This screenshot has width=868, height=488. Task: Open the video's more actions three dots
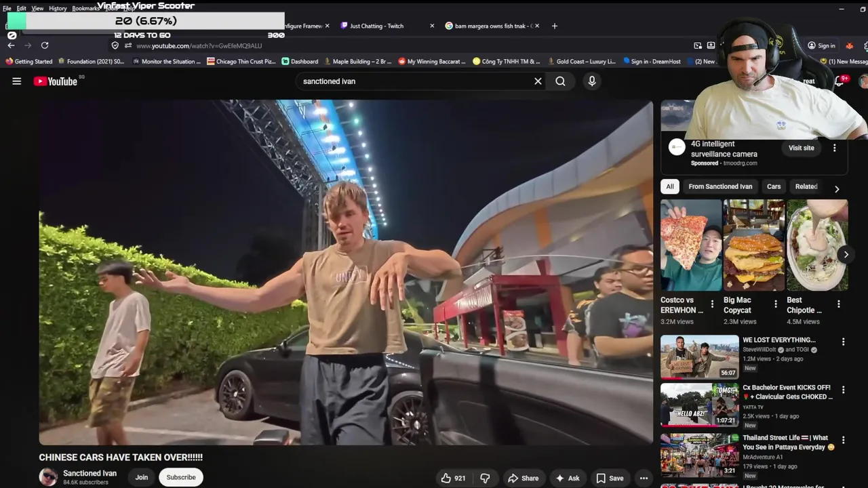tap(644, 478)
